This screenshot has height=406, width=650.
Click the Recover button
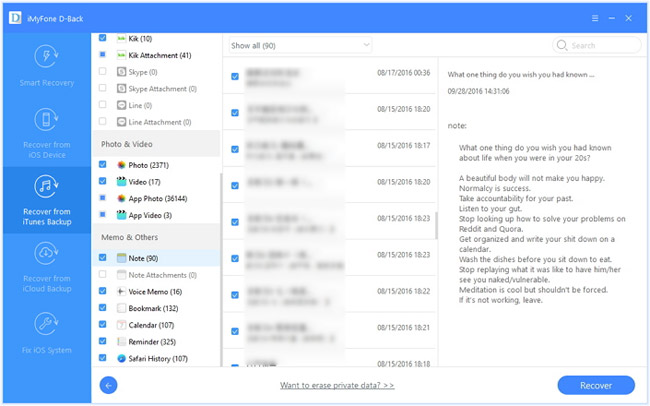(x=596, y=385)
